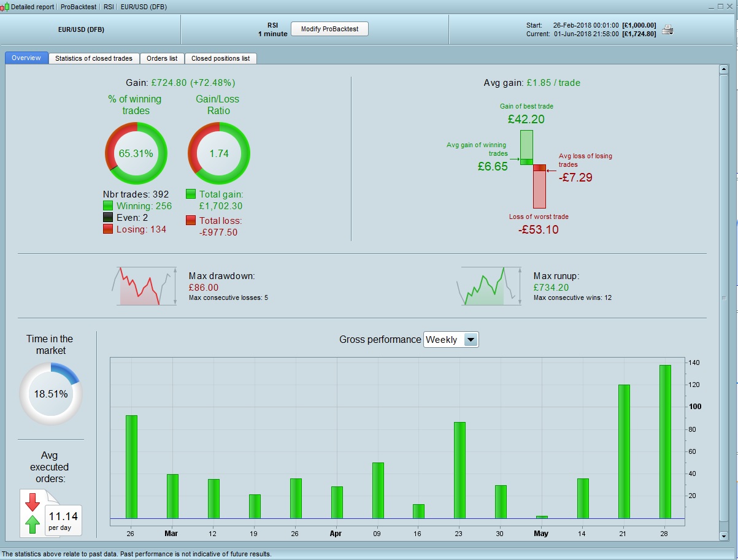Click 'Max consecutive losses: 5' text
Screen dimensions: 738x560
click(x=228, y=297)
